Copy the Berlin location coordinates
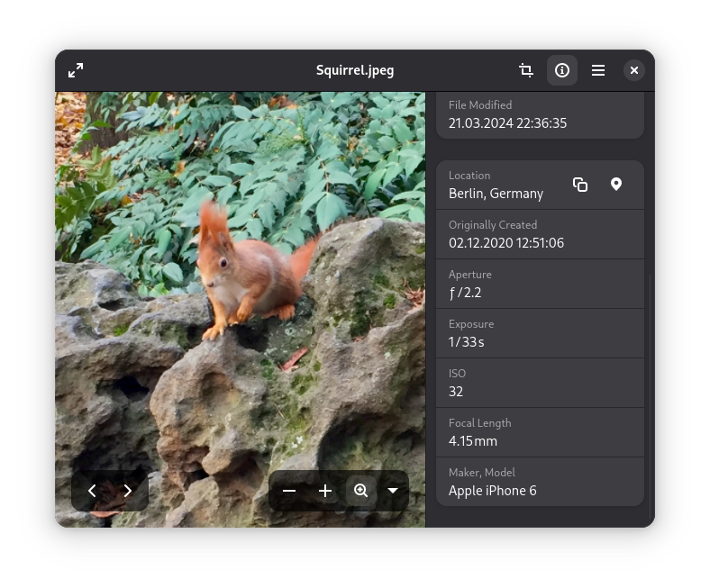 [580, 185]
